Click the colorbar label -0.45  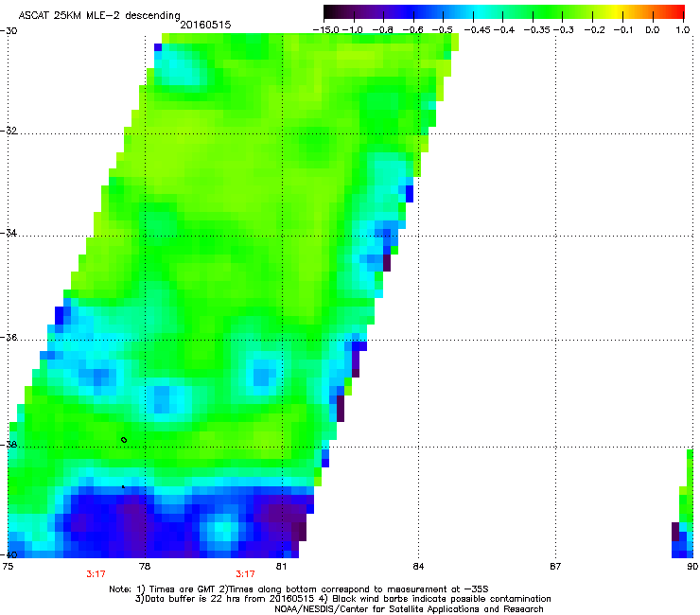point(478,30)
